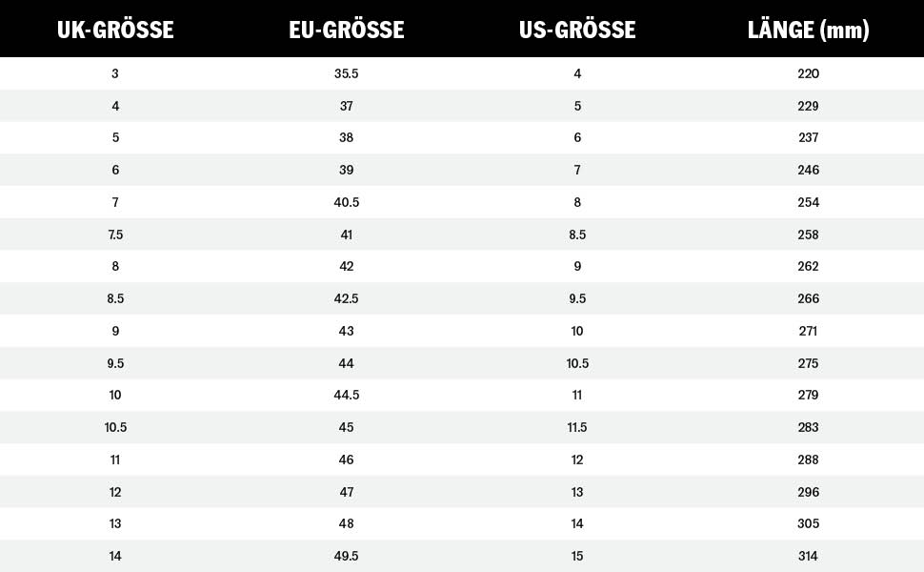Click the EU size 37 cell

pos(346,106)
